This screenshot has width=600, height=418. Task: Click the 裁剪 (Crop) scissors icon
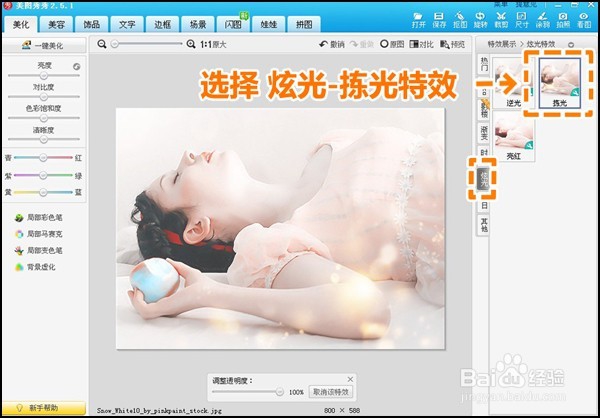pyautogui.click(x=501, y=20)
